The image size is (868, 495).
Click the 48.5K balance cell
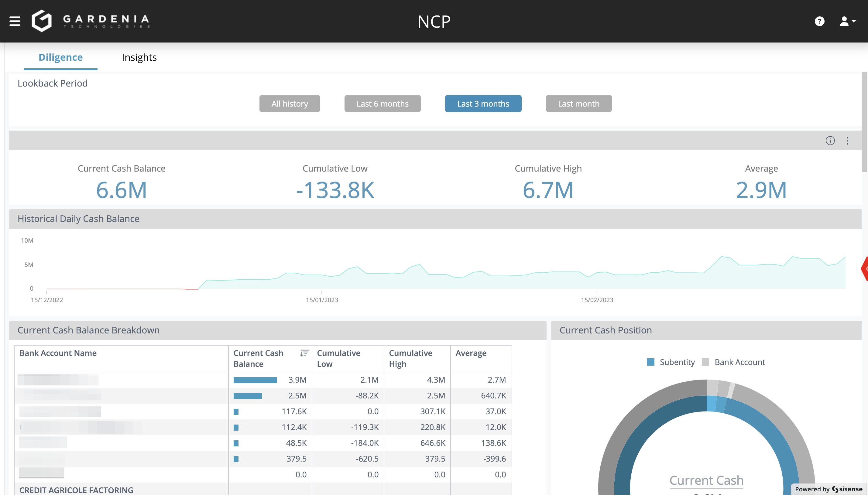(270, 443)
